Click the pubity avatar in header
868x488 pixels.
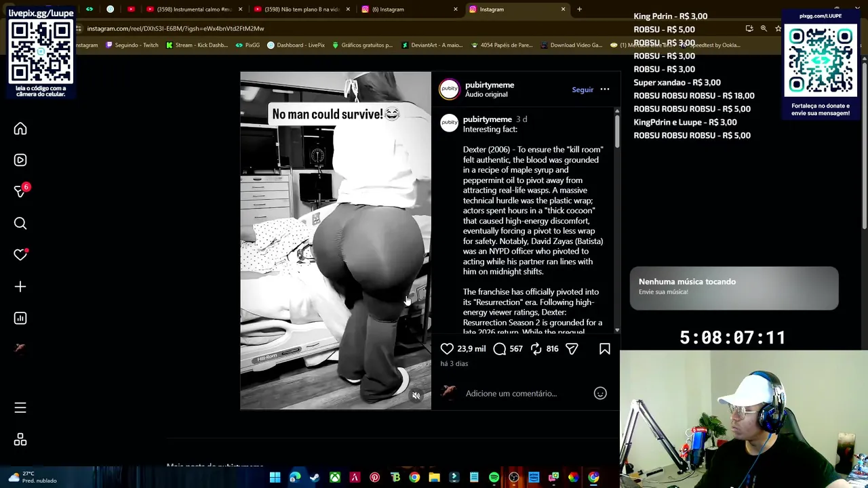pyautogui.click(x=449, y=89)
